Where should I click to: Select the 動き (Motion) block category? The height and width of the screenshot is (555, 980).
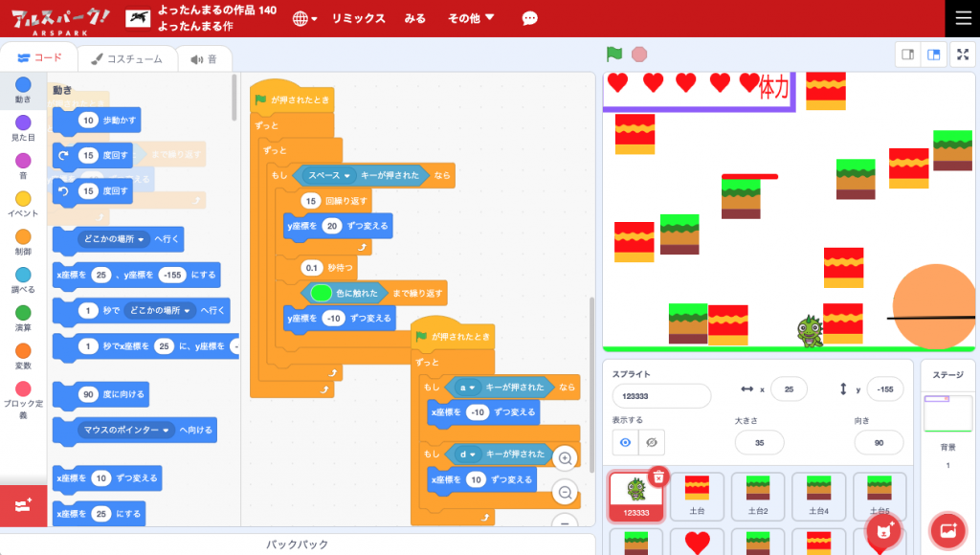23,89
